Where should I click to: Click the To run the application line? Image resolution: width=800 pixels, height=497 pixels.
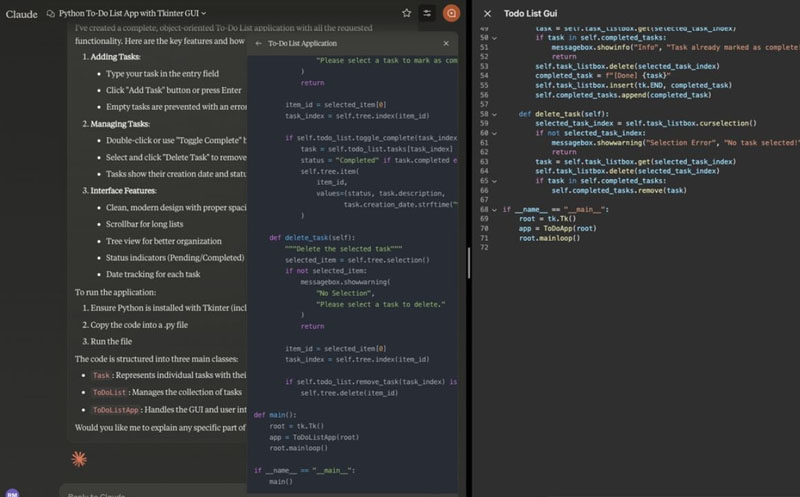click(x=115, y=292)
